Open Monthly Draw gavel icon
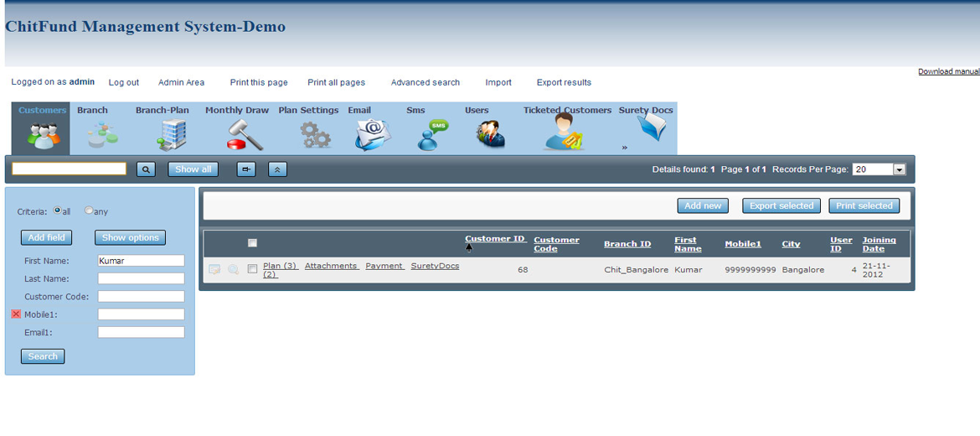The image size is (980, 436). coord(245,134)
